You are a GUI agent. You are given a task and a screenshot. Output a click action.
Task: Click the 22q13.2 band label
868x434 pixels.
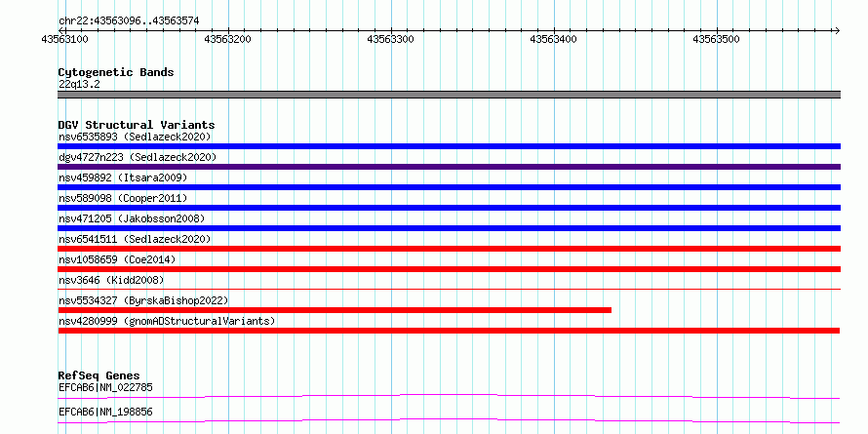79,85
